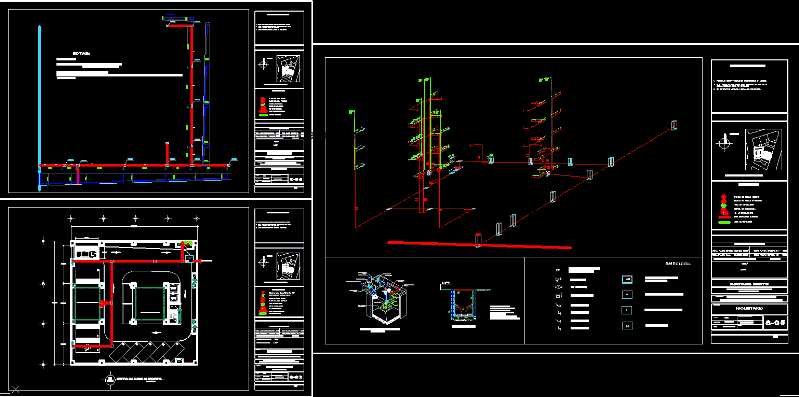The image size is (799, 397).
Task: Select the site location map in right title block
Action: (763, 150)
